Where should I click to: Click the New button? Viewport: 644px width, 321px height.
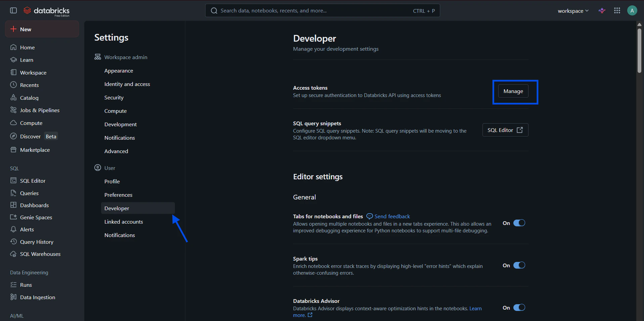point(42,29)
